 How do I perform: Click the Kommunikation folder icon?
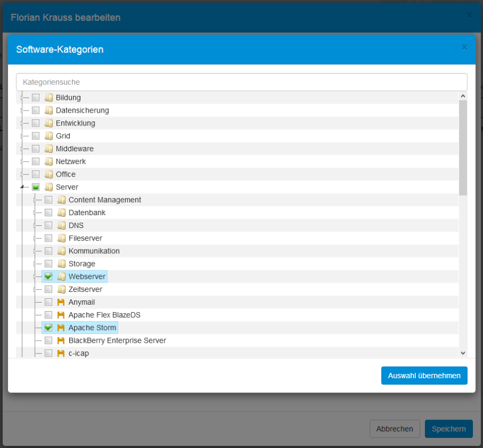pyautogui.click(x=61, y=251)
